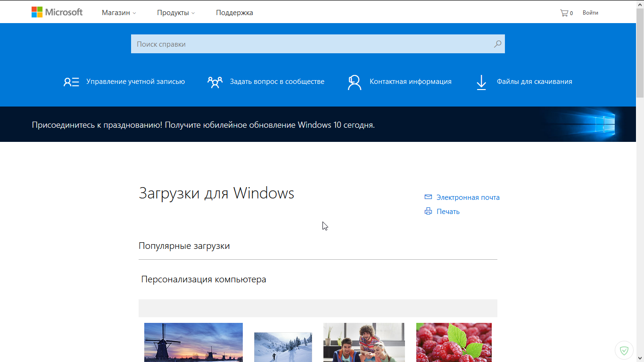Click the printer icon

428,211
